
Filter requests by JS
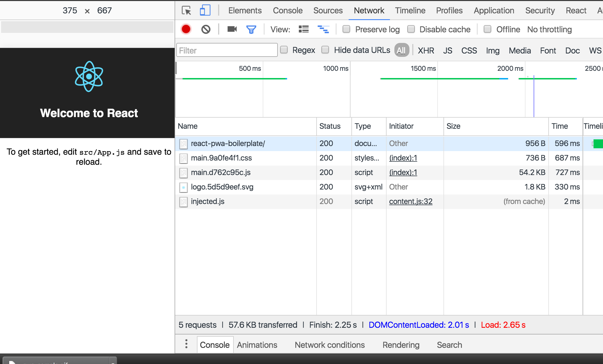pos(448,50)
